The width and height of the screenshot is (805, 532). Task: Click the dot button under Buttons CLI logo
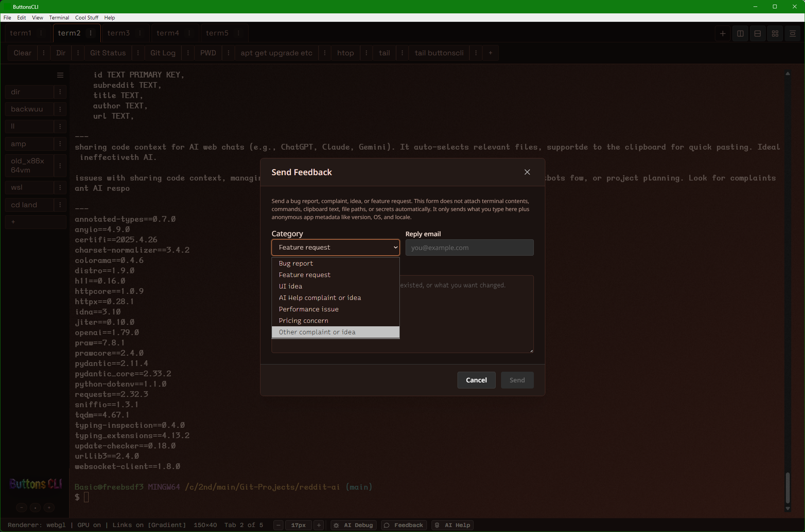35,508
